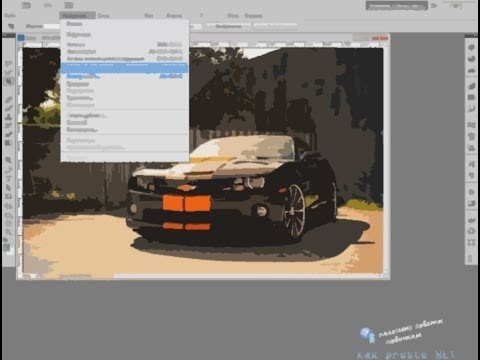Click the document tab above the canvas
This screenshot has height=360, width=480.
pos(39,38)
